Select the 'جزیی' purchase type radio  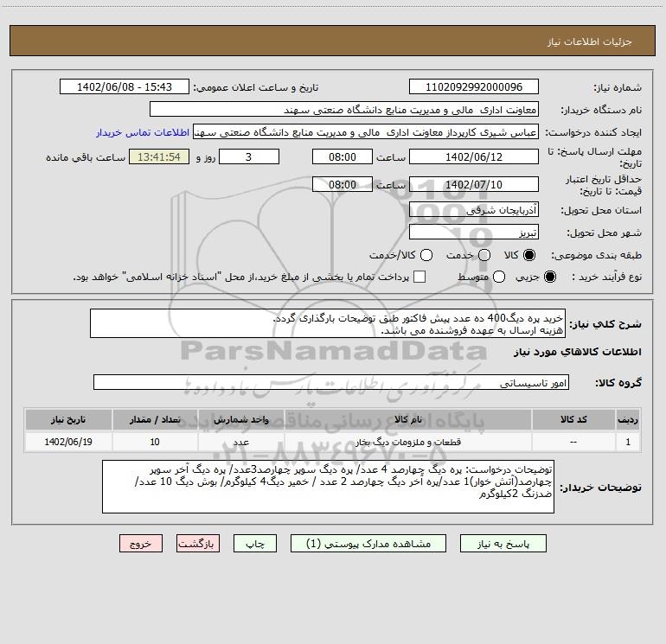[x=549, y=277]
